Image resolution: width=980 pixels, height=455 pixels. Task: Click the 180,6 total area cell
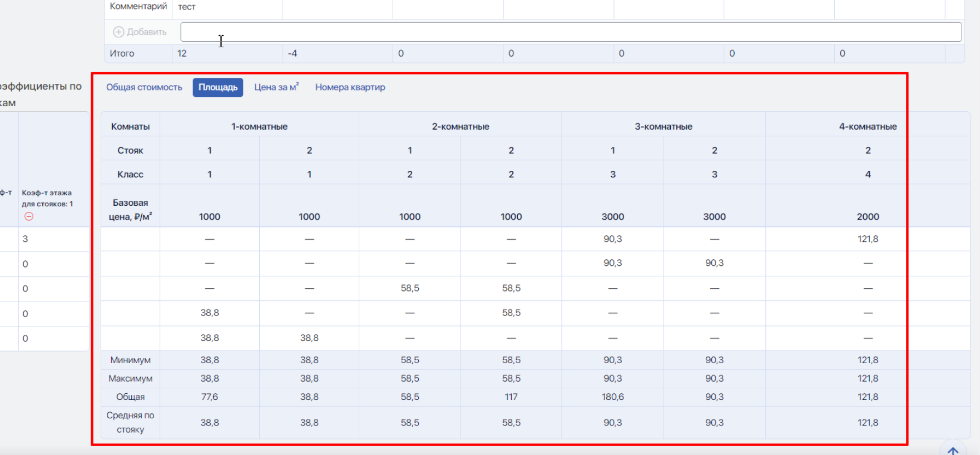612,397
